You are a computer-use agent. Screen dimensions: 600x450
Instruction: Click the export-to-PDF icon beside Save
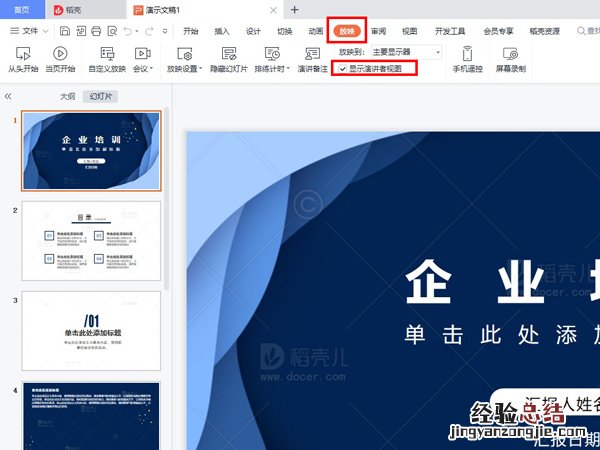pyautogui.click(x=81, y=31)
